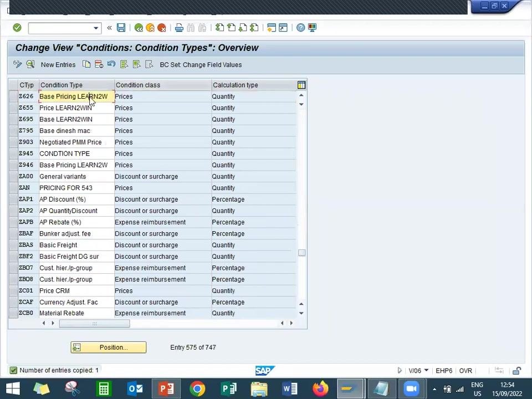Click the Select Block icon
Screen dimensions: 532x399
[136, 64]
